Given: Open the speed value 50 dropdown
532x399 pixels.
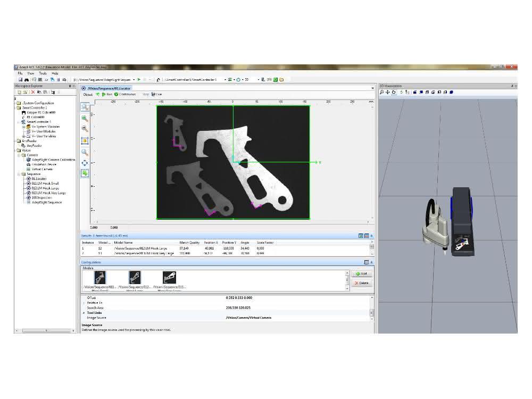Looking at the screenshot, I should click(258, 80).
